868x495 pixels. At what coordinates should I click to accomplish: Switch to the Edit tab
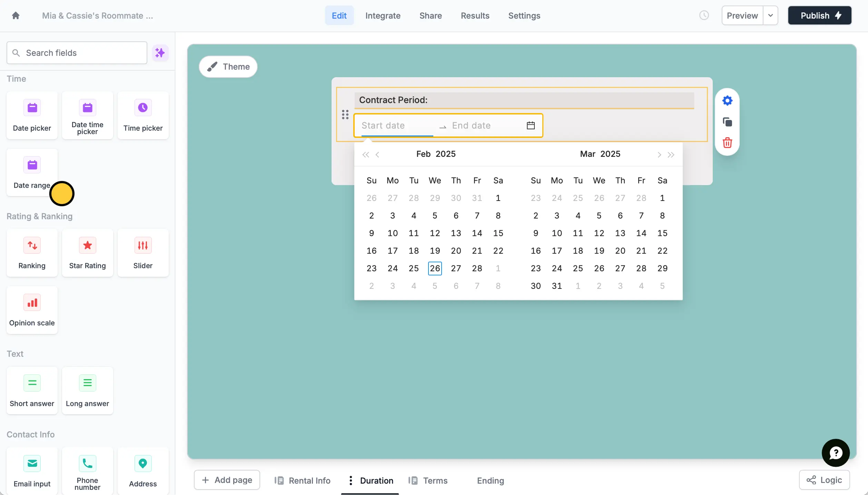pyautogui.click(x=339, y=16)
